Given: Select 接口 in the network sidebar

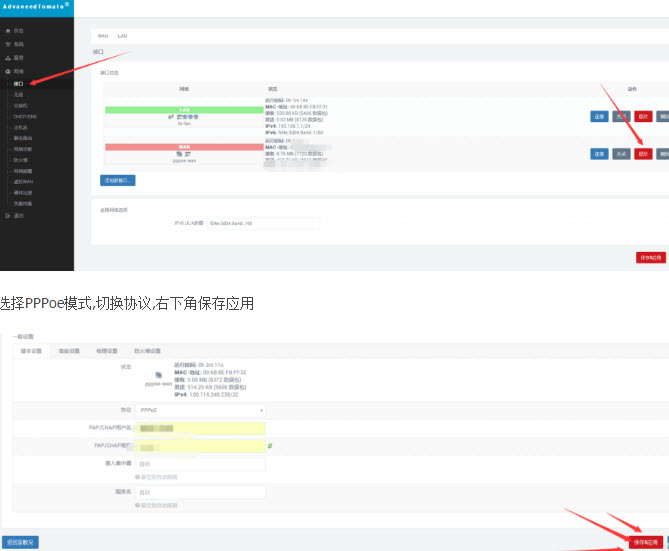Looking at the screenshot, I should [x=18, y=84].
